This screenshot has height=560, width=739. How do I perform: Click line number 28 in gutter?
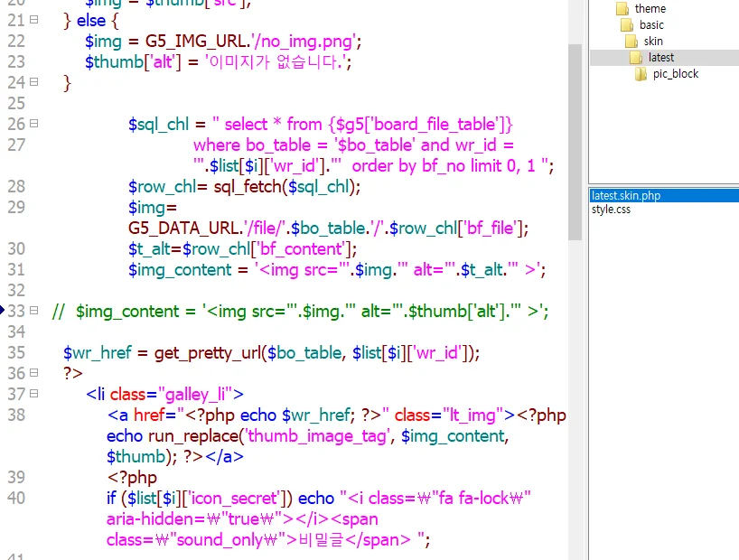pyautogui.click(x=16, y=186)
